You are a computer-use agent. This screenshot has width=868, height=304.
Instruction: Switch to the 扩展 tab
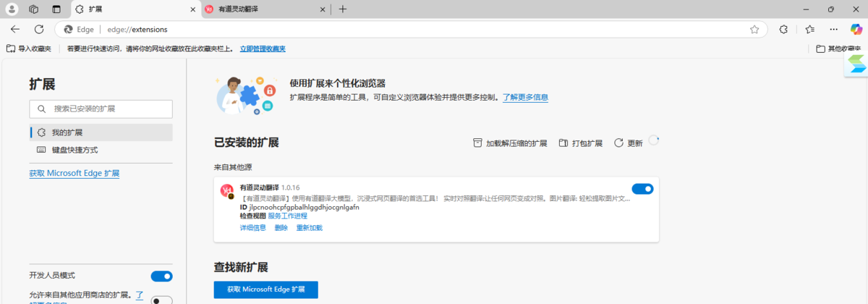tap(134, 9)
